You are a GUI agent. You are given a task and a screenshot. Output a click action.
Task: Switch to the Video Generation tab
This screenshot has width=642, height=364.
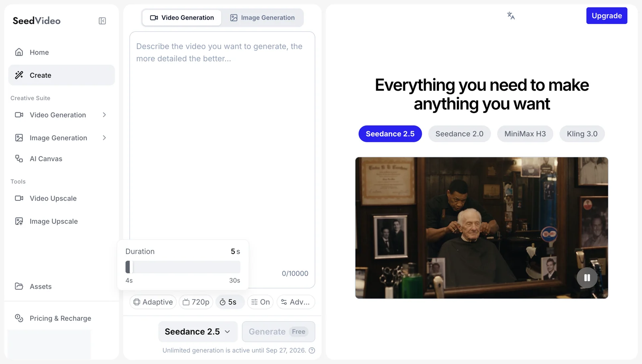[x=182, y=18]
